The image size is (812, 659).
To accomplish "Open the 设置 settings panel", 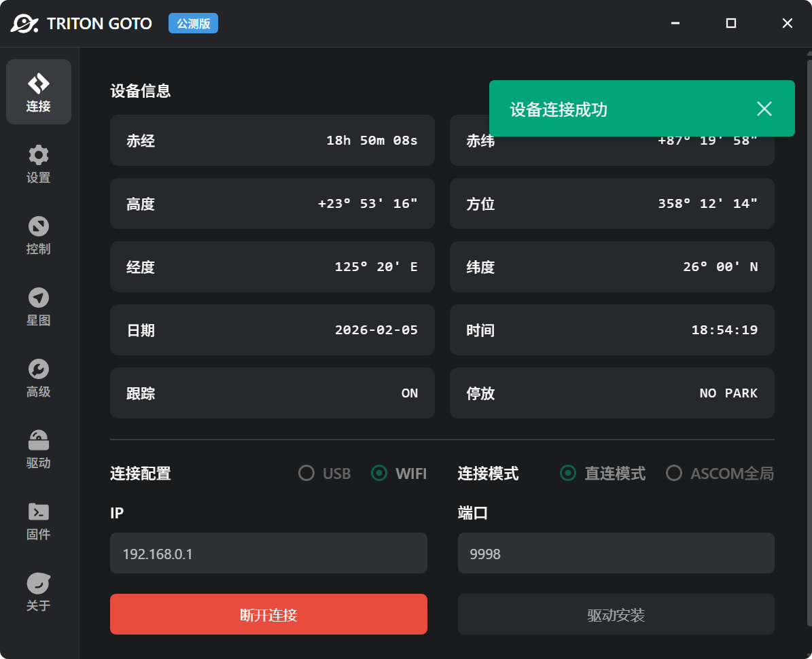I will pos(38,163).
